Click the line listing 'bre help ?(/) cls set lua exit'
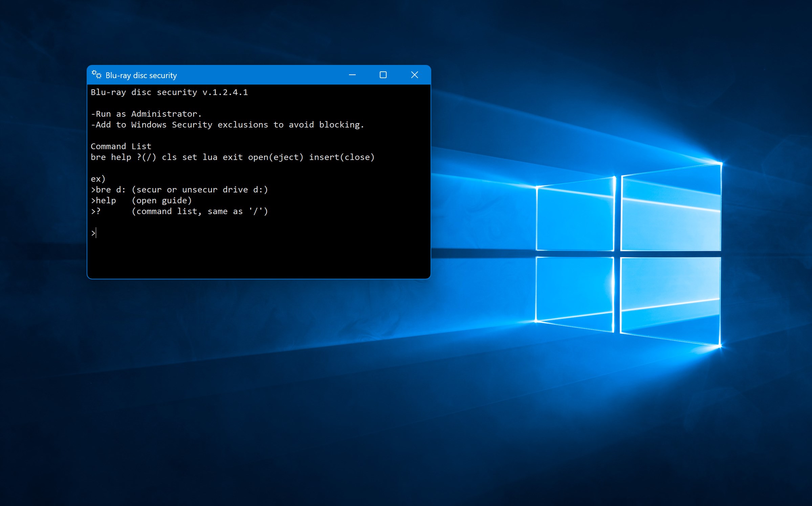This screenshot has height=506, width=812. click(233, 157)
